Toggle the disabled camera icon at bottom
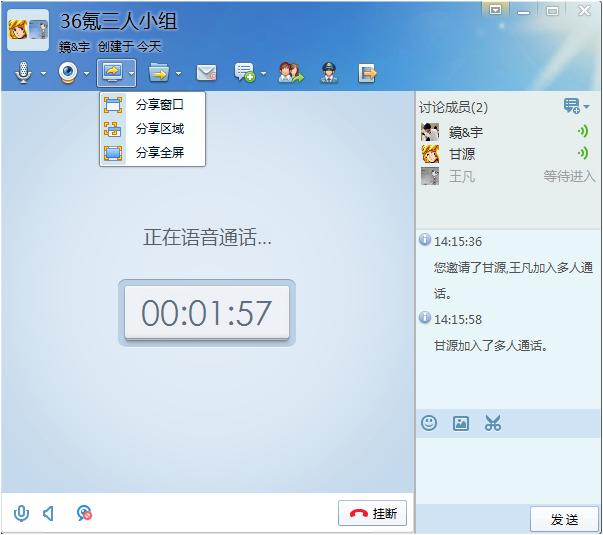Screen dimensions: 603x535 point(84,513)
